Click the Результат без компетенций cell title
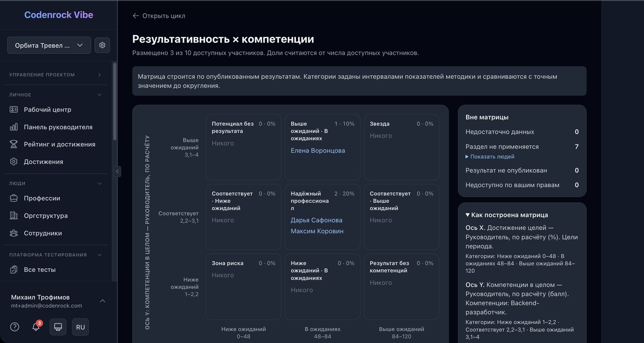Viewport: 644px width, 343px height. [x=388, y=267]
